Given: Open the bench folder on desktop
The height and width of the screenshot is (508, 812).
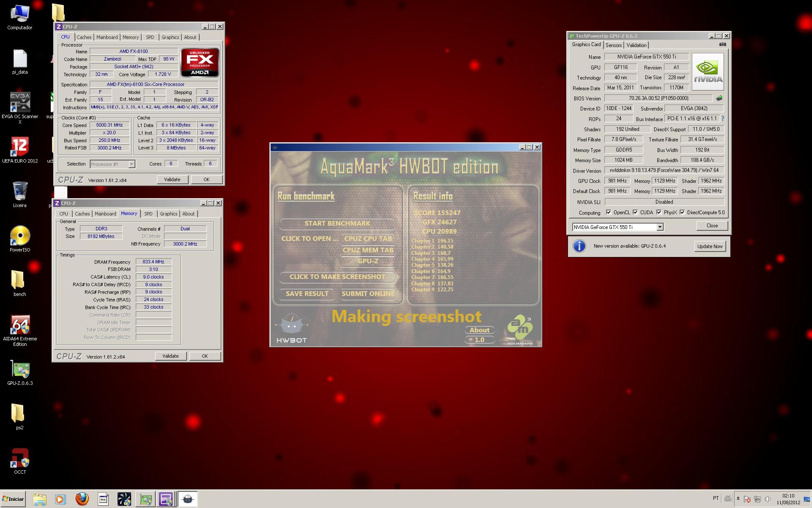Looking at the screenshot, I should (x=19, y=283).
